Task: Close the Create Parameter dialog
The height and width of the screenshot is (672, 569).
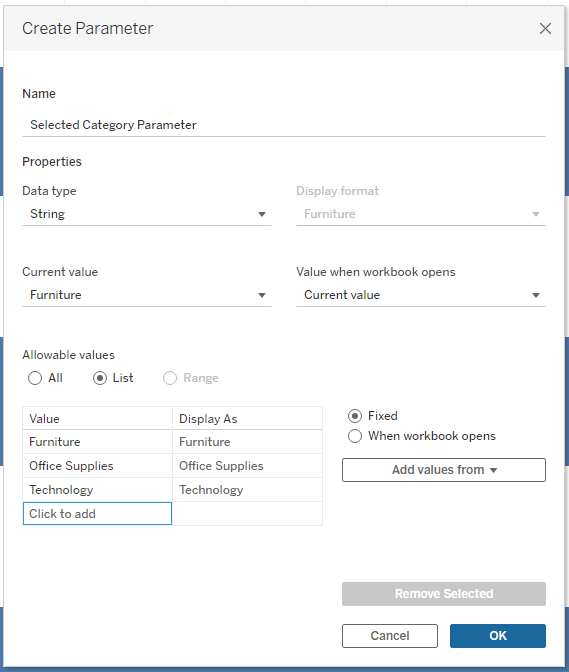Action: 545,29
